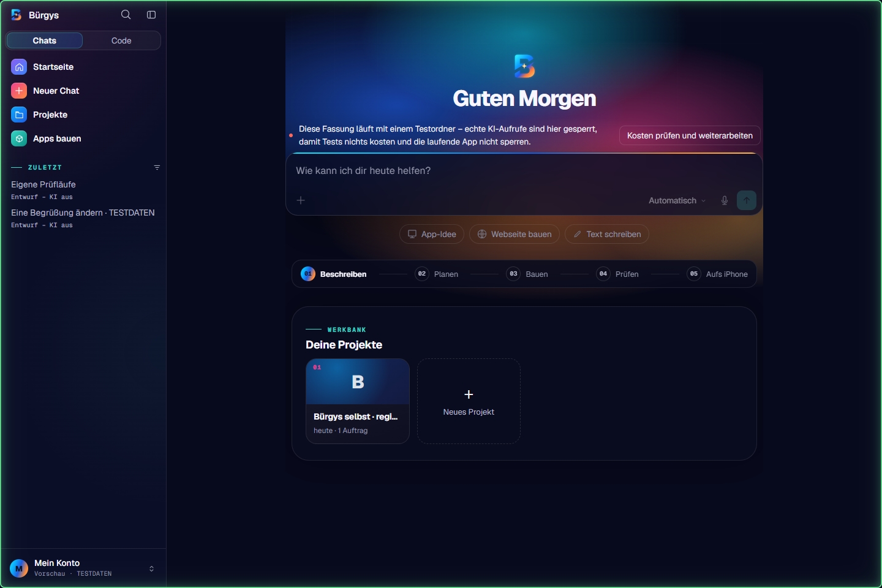Open Projekte from the sidebar
The height and width of the screenshot is (588, 882).
click(x=83, y=115)
